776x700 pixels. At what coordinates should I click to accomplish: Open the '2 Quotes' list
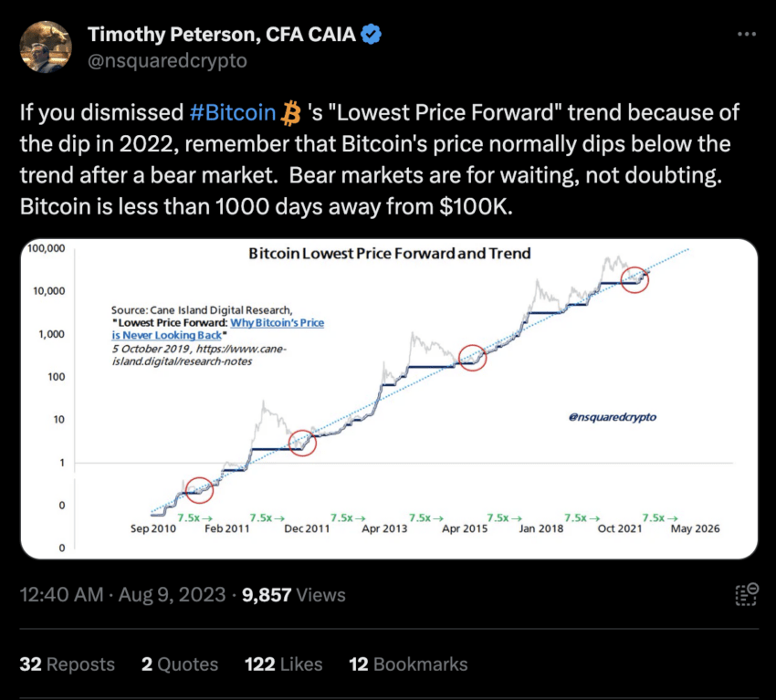click(x=179, y=663)
